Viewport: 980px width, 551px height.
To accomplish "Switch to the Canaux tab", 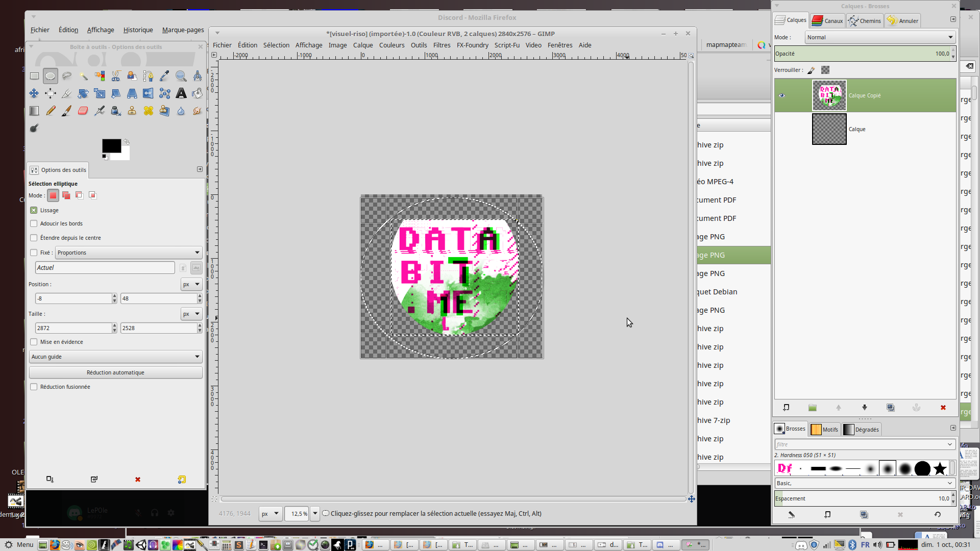I will [827, 21].
